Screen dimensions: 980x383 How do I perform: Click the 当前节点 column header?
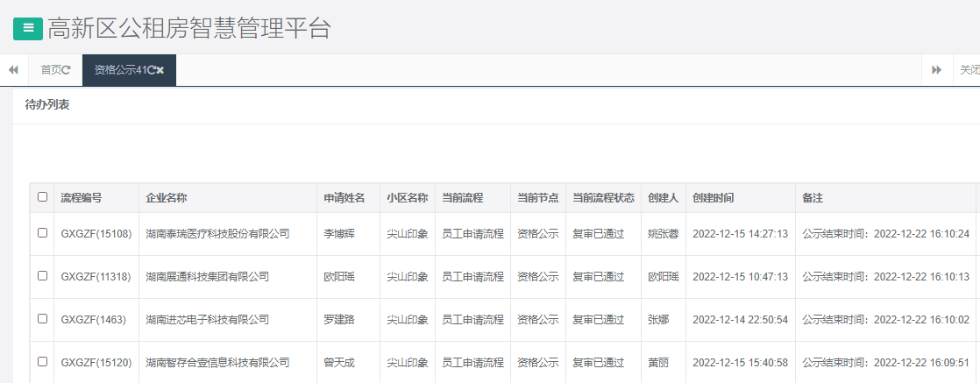coord(537,198)
